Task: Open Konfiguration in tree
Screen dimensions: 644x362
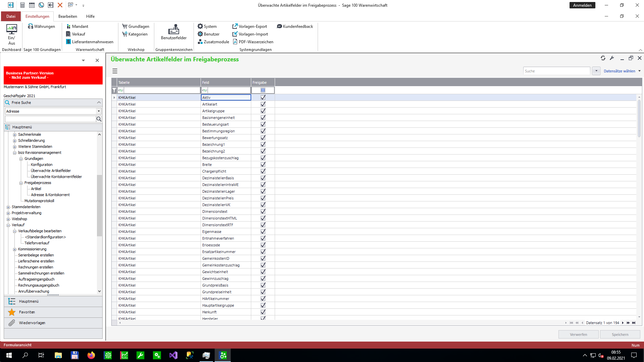Action: coord(42,165)
